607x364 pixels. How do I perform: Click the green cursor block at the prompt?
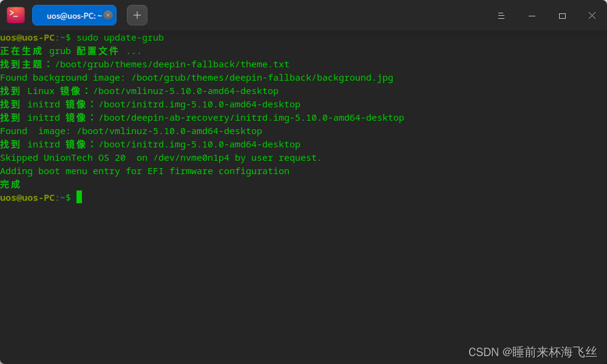click(x=79, y=197)
